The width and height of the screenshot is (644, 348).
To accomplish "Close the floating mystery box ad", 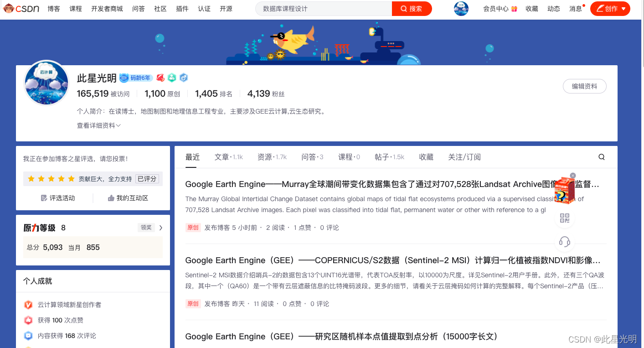I will pyautogui.click(x=573, y=176).
